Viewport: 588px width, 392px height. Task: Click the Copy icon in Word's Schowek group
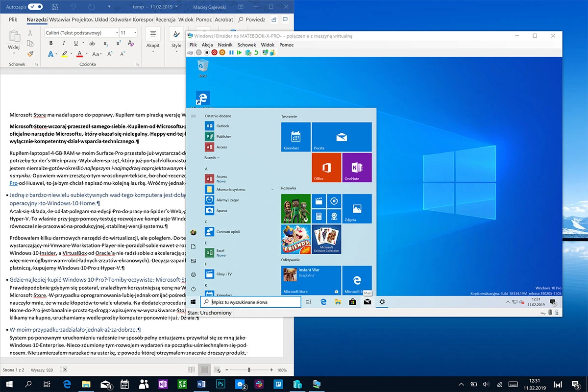tap(30, 43)
